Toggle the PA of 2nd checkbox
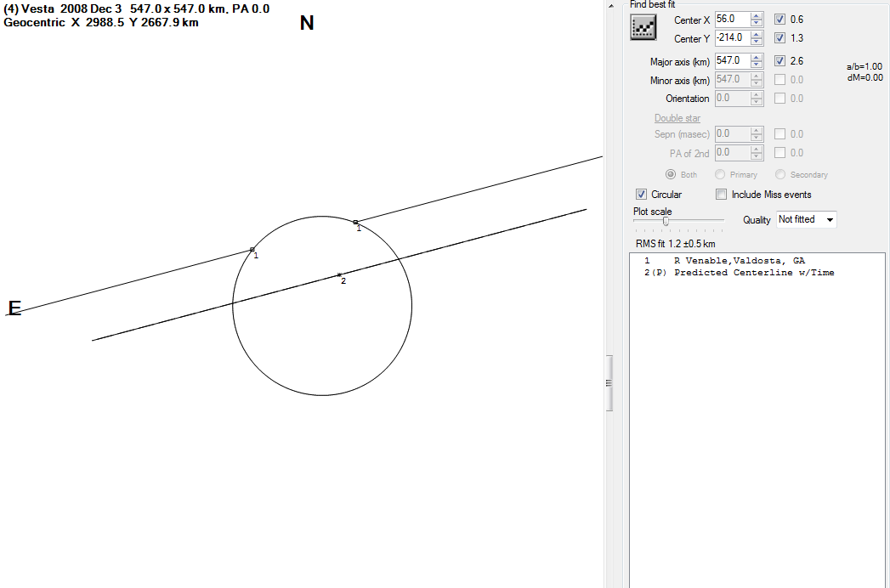Screen dimensions: 890x588 (779, 153)
